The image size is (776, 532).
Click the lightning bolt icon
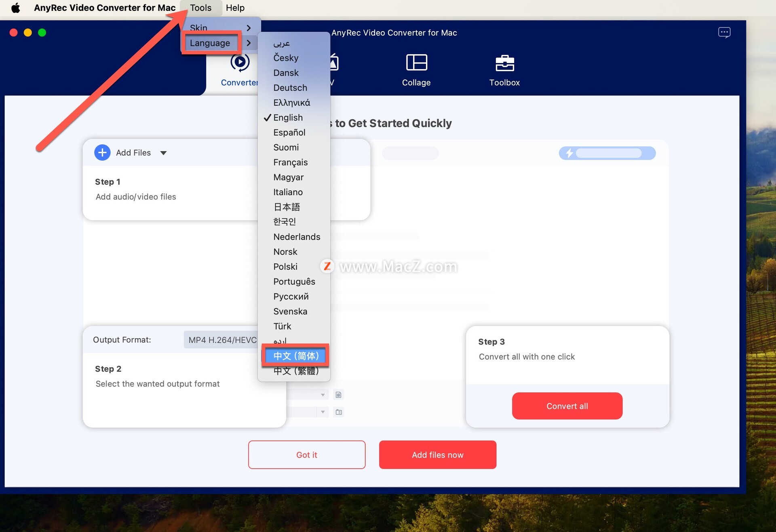coord(569,153)
